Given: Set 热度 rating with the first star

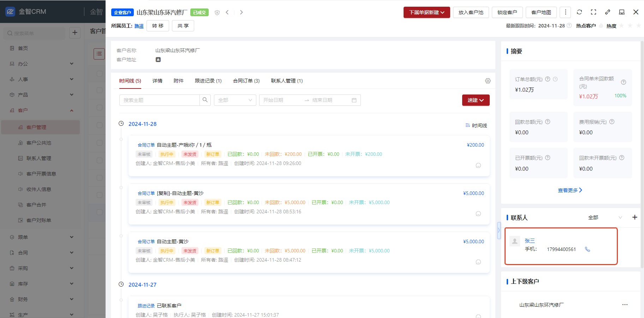Looking at the screenshot, I should pos(621,26).
